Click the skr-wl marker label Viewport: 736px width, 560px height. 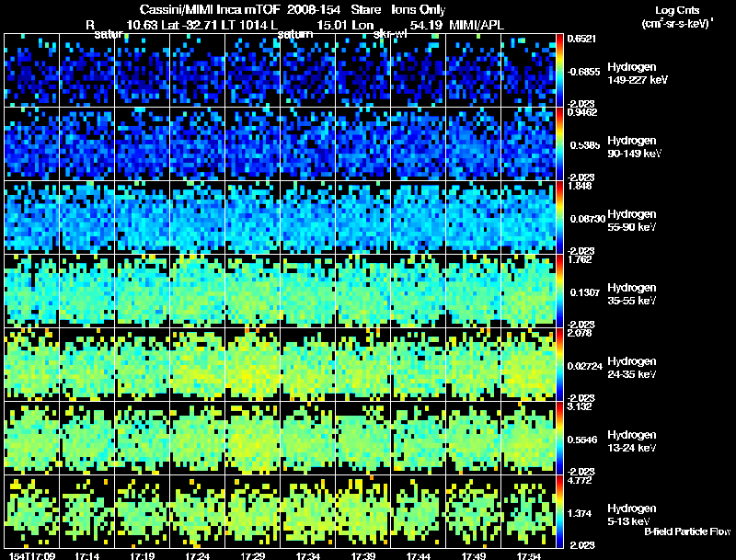click(390, 34)
